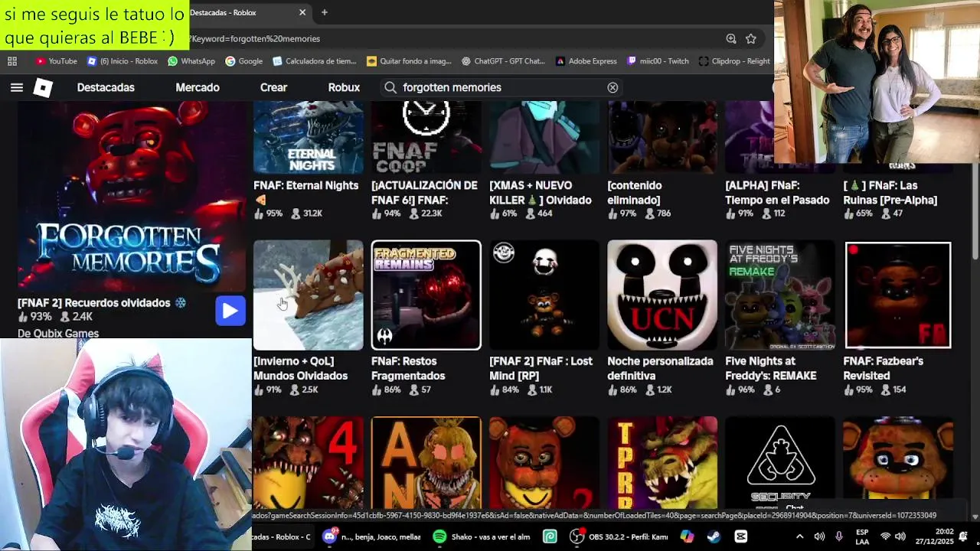
Task: Open CapCut from the taskbar
Action: click(x=741, y=536)
